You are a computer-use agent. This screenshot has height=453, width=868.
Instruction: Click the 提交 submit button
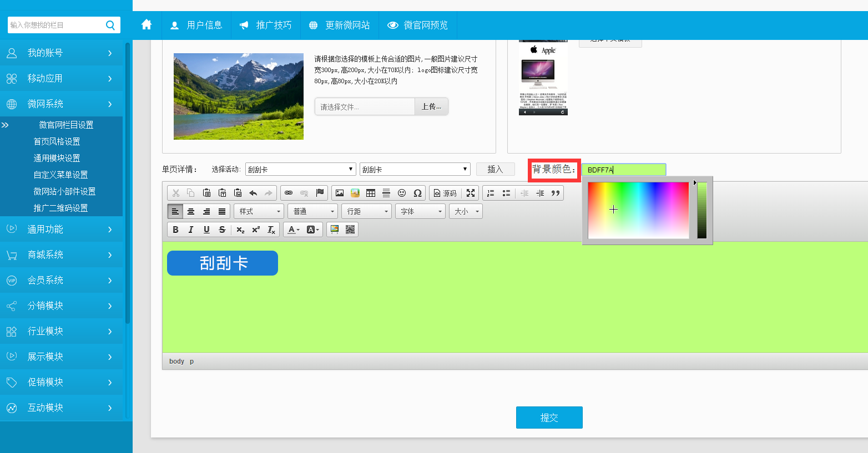click(549, 418)
